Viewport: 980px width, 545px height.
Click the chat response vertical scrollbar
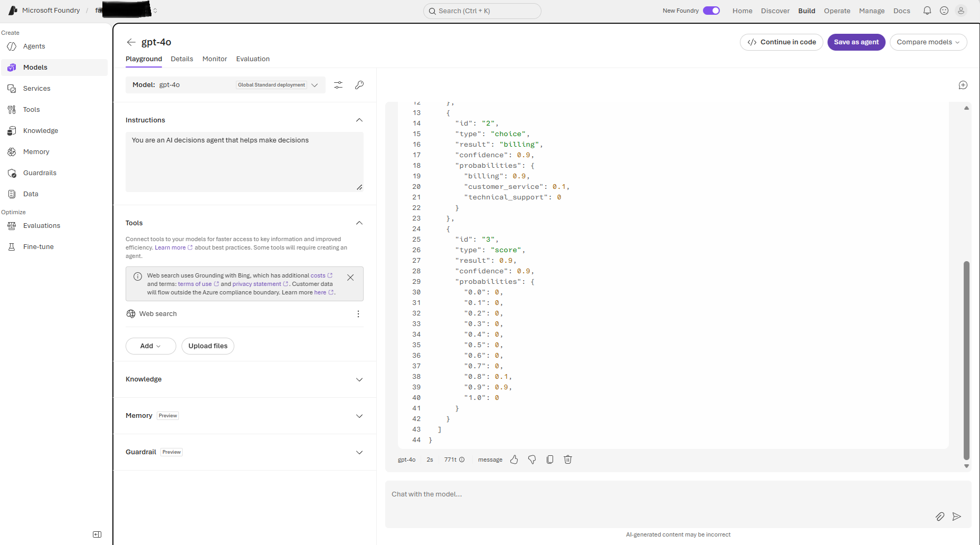[x=966, y=360]
